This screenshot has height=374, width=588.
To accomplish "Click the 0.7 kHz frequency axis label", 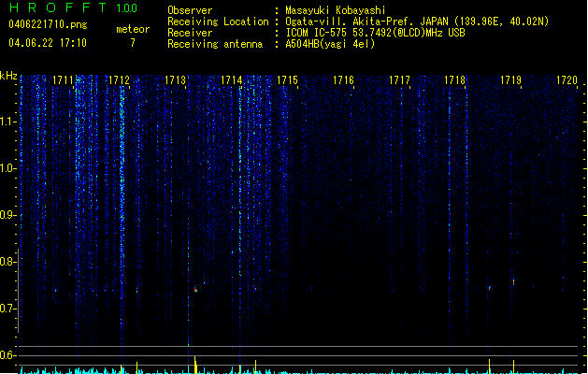I will pyautogui.click(x=7, y=309).
